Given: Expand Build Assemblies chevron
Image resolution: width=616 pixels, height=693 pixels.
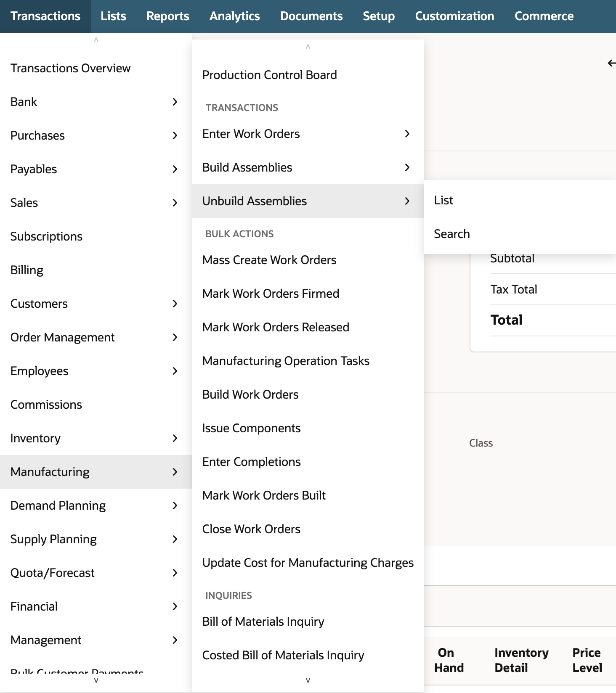Looking at the screenshot, I should coord(407,167).
